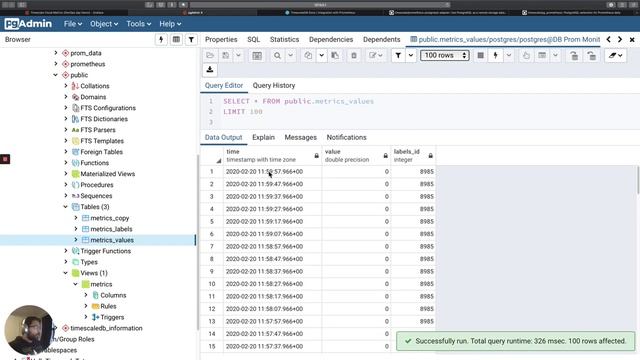The image size is (640, 360).
Task: Click the Explain Analyze icon
Action: [x=542, y=56]
